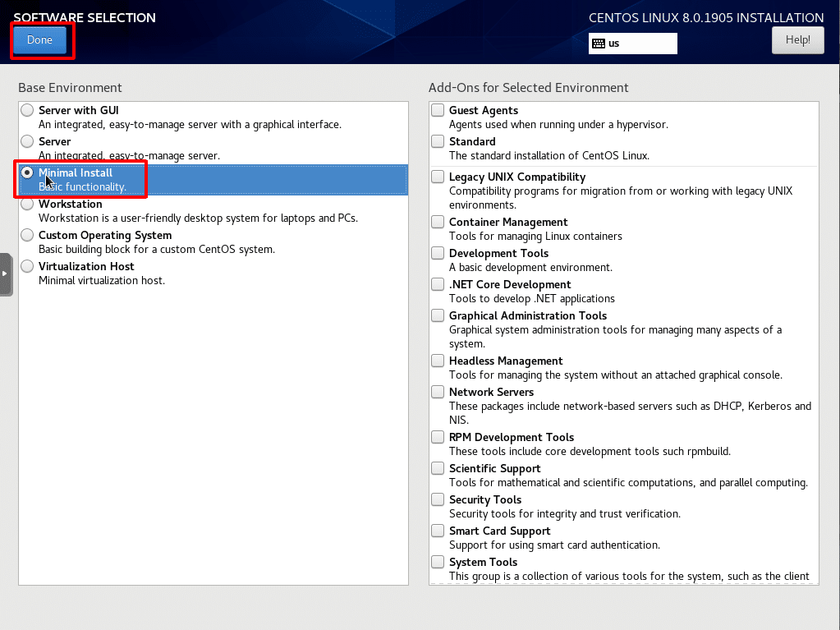Select Custom Operating System environment
Image resolution: width=840 pixels, height=630 pixels.
(x=27, y=235)
